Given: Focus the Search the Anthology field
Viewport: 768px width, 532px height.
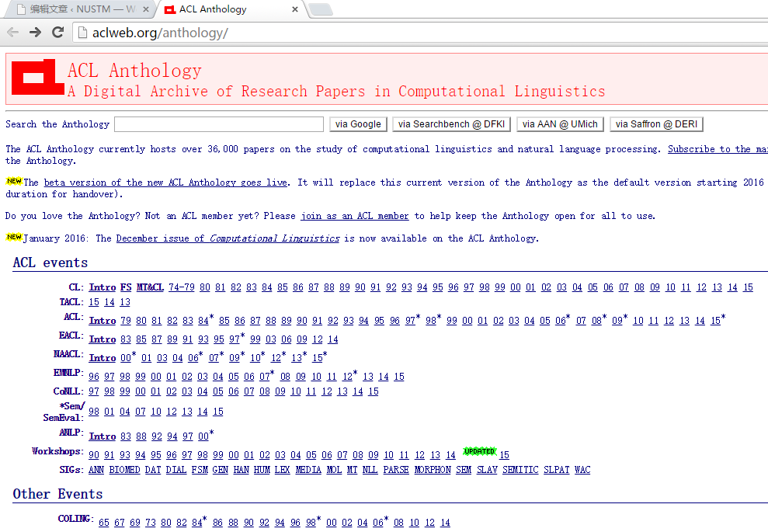Looking at the screenshot, I should 219,124.
